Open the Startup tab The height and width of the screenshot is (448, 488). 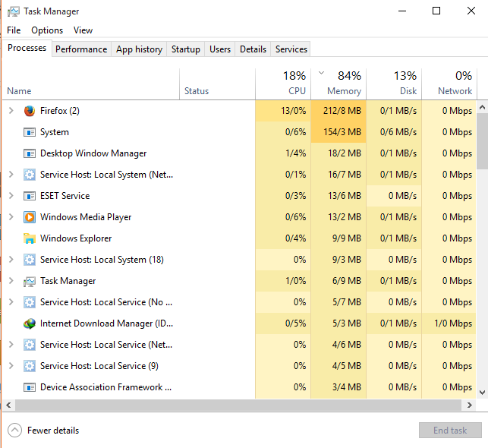185,49
